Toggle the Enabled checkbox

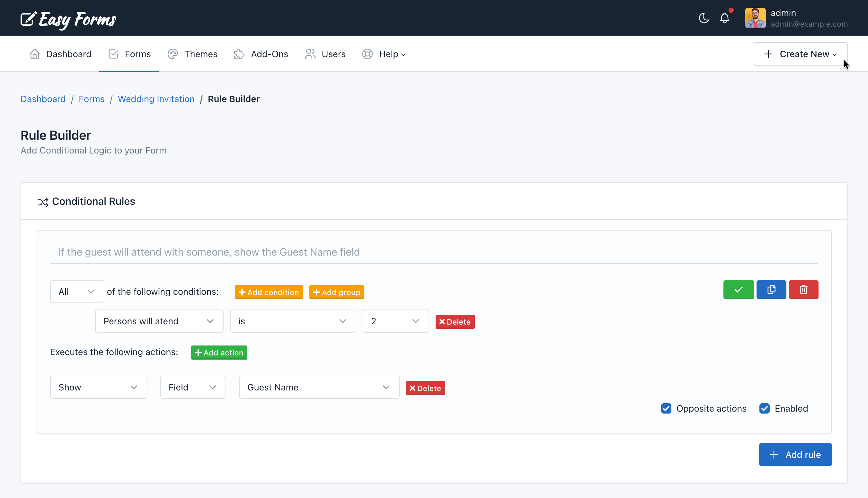[x=764, y=408]
